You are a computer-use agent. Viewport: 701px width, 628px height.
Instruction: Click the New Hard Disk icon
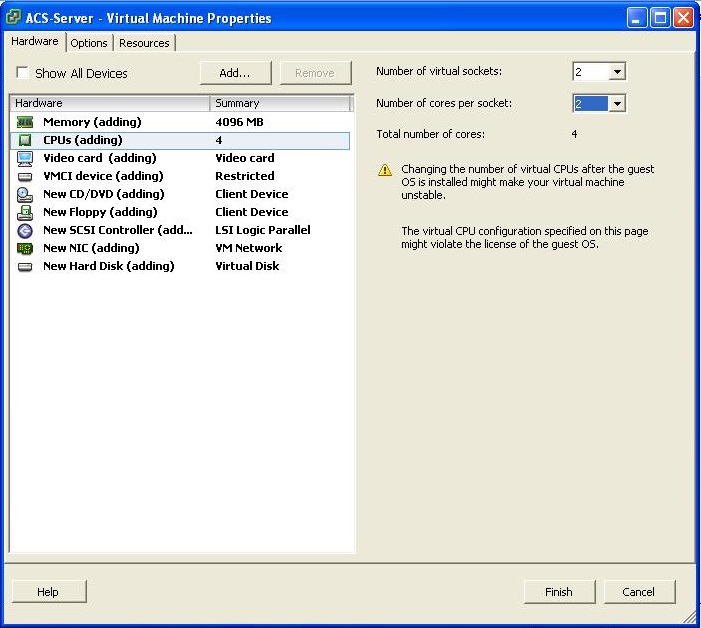(x=25, y=266)
